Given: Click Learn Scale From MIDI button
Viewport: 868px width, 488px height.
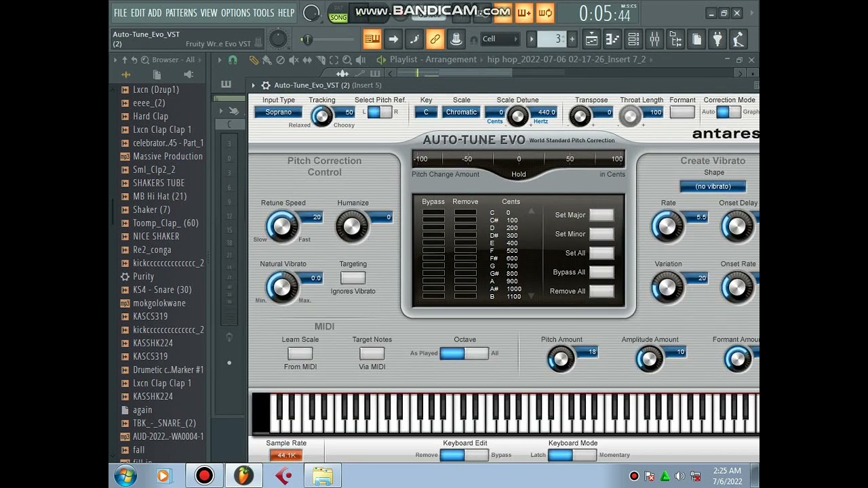Looking at the screenshot, I should point(300,353).
